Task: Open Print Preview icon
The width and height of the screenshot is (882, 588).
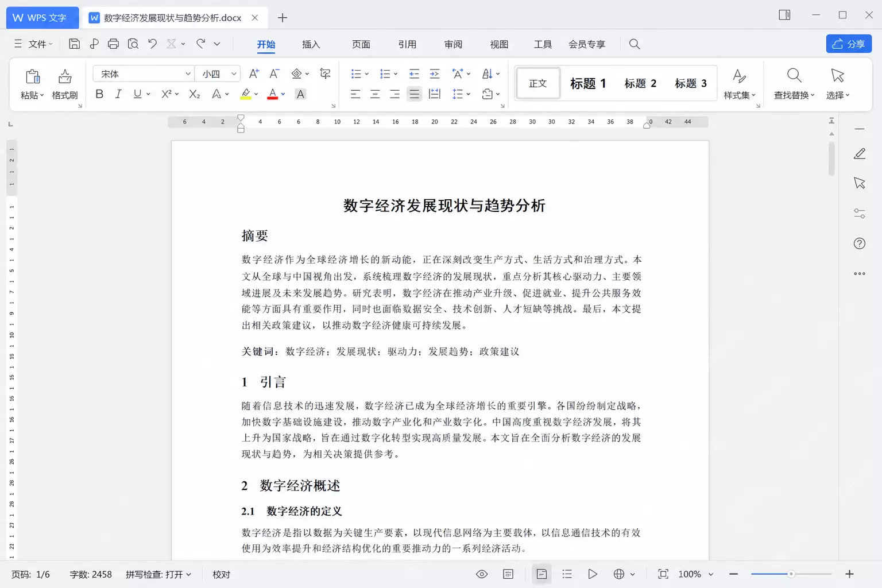Action: pyautogui.click(x=133, y=44)
